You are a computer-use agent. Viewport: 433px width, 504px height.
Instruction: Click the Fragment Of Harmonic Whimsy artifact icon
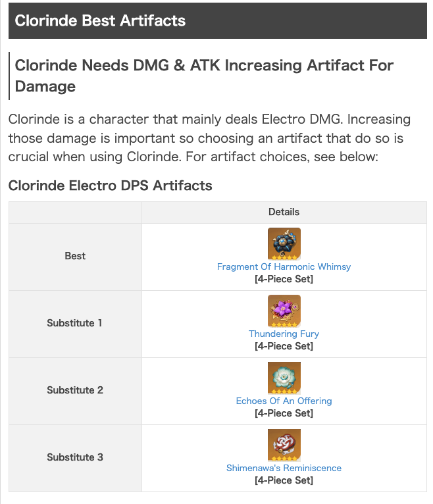coord(284,244)
